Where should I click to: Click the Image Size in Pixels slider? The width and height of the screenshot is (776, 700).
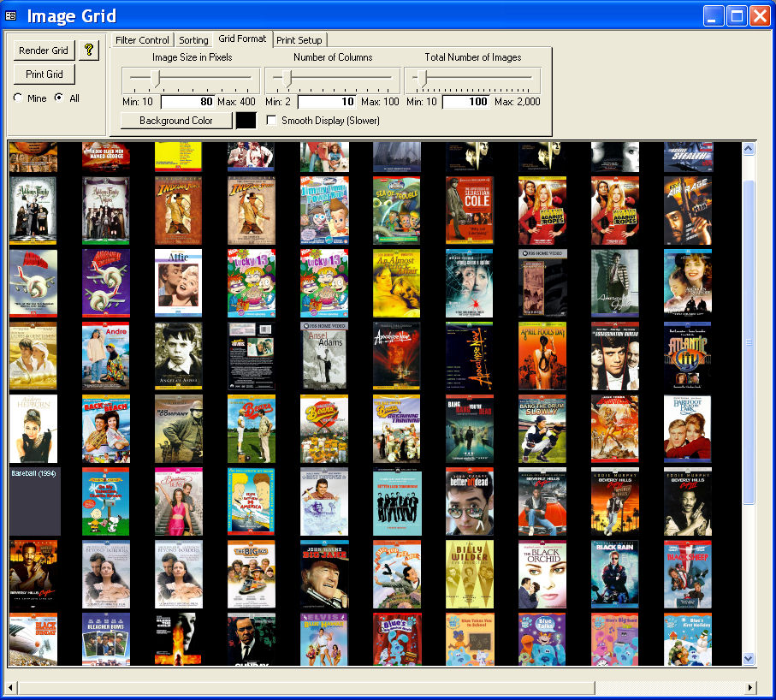point(192,80)
